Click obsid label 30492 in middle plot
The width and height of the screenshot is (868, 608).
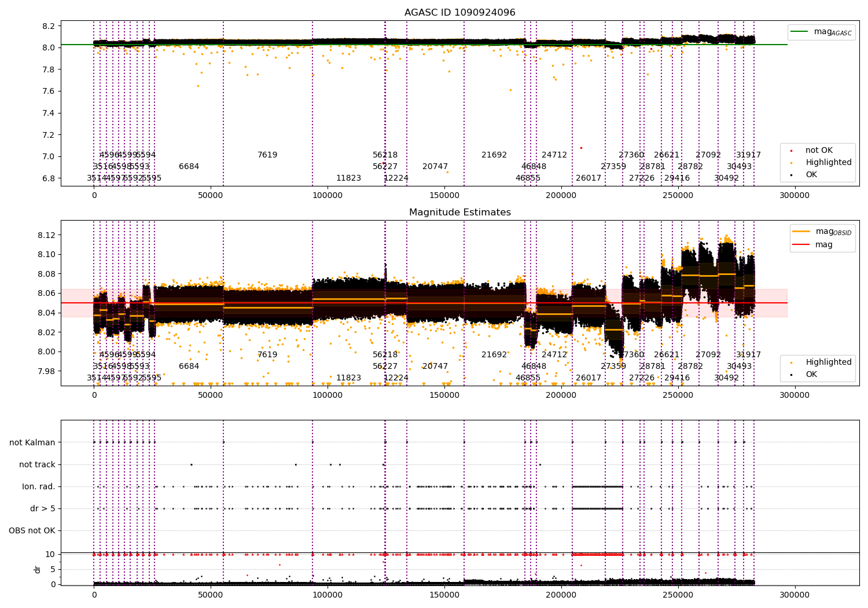tap(726, 378)
